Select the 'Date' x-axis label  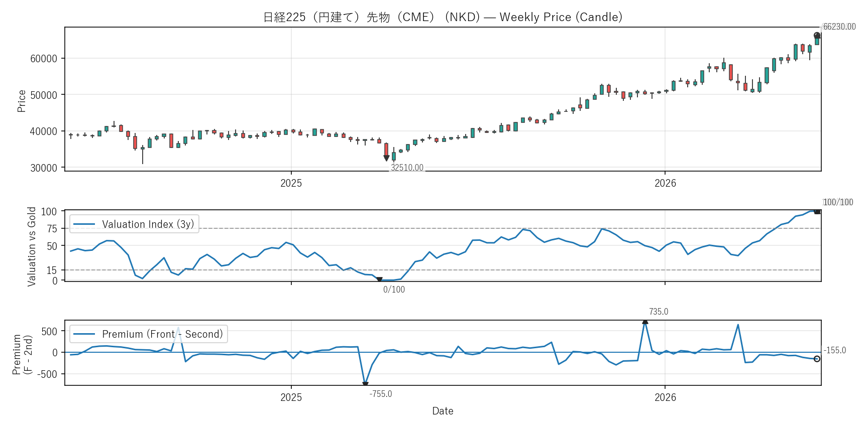point(443,411)
